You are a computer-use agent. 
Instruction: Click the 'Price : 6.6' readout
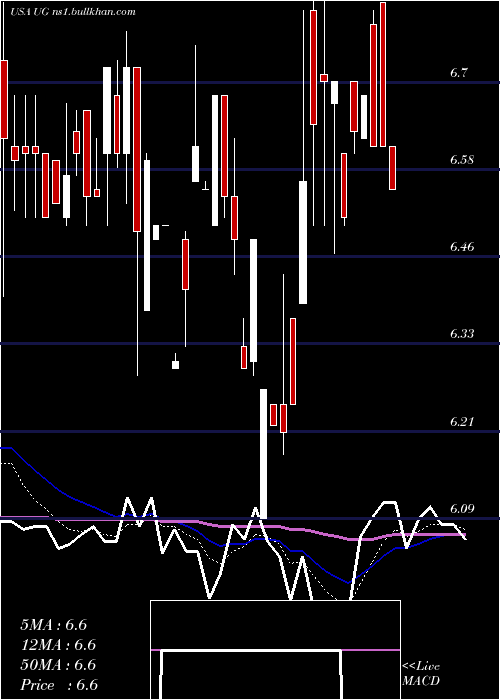(x=59, y=685)
